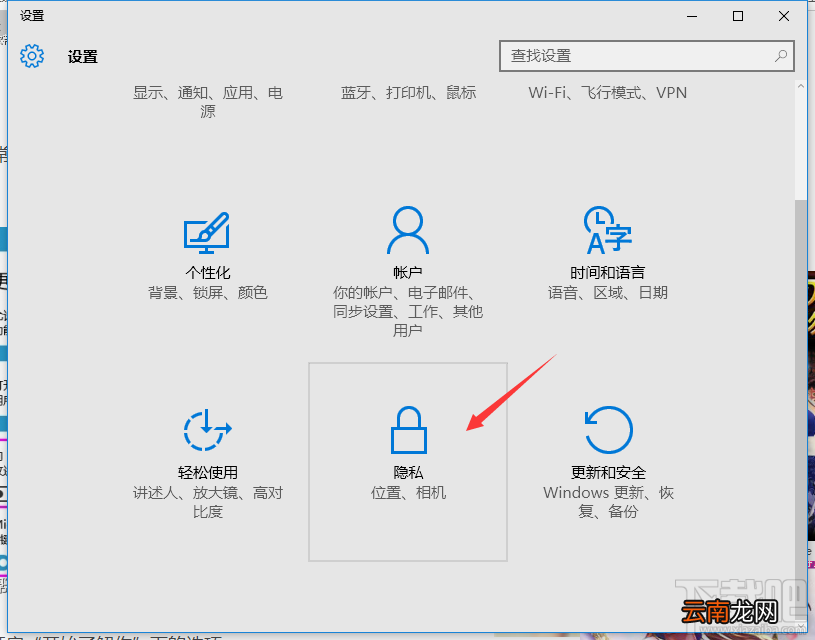This screenshot has height=640, width=815.
Task: Click the settings gear icon in header
Action: pos(32,56)
